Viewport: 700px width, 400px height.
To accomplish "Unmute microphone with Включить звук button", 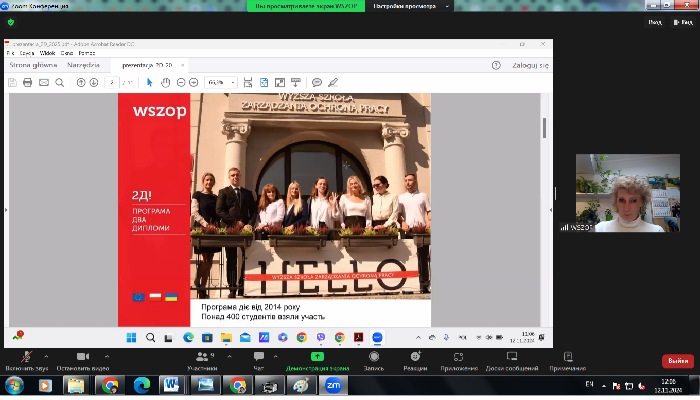I will coord(25,358).
